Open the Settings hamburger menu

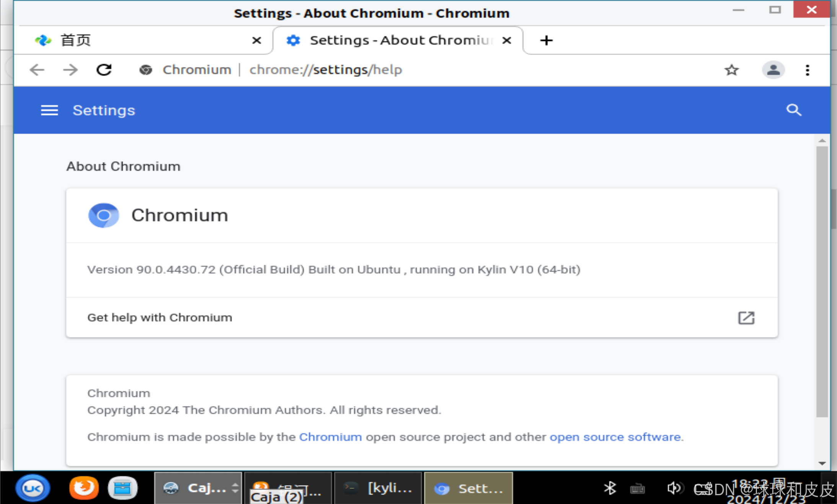click(x=49, y=110)
